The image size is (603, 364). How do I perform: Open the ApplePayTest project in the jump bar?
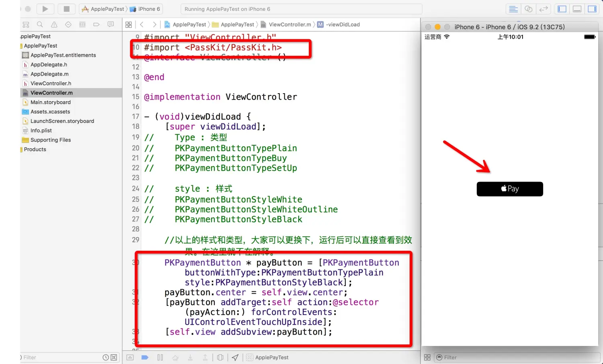[x=185, y=25]
